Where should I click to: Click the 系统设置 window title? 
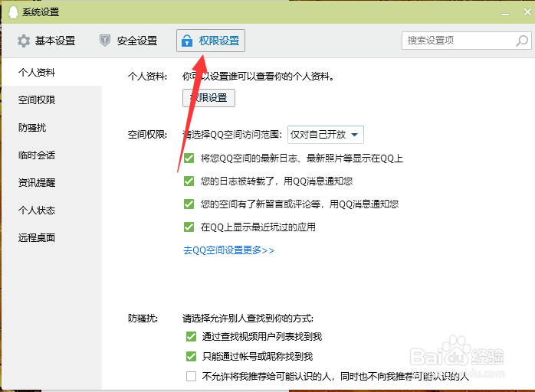tap(41, 12)
